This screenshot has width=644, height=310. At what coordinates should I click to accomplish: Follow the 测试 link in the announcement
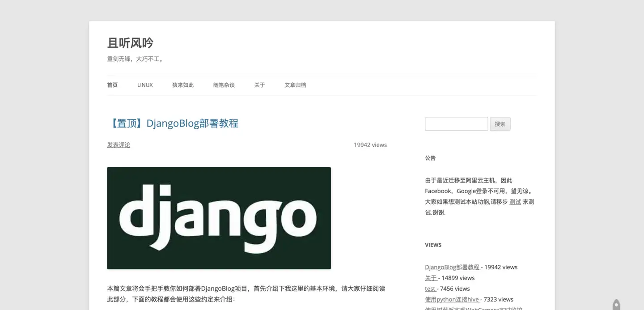(515, 202)
